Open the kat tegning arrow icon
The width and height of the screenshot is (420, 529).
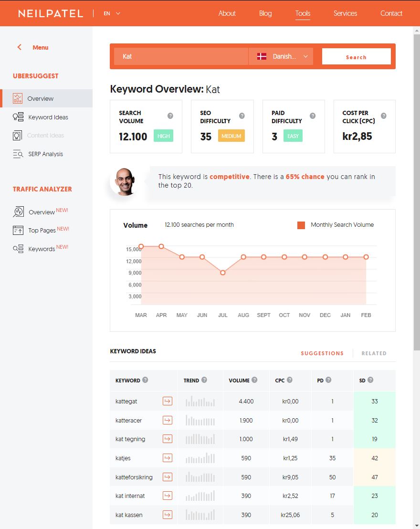point(168,439)
